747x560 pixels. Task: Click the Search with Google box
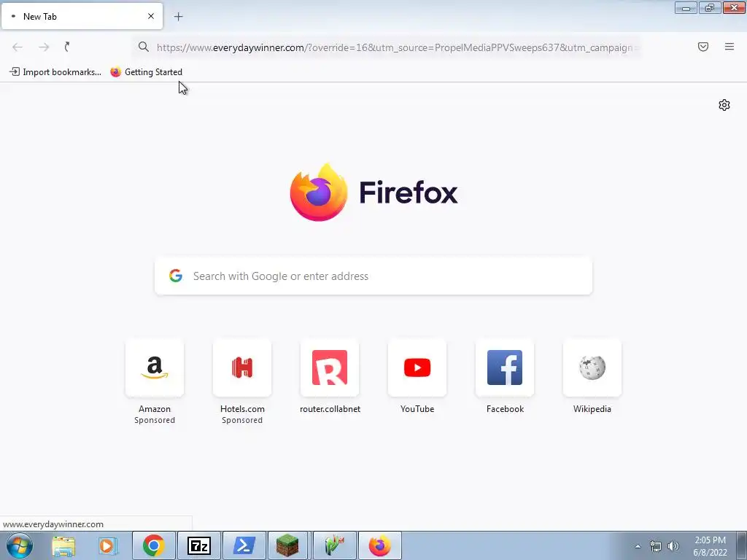click(x=373, y=276)
